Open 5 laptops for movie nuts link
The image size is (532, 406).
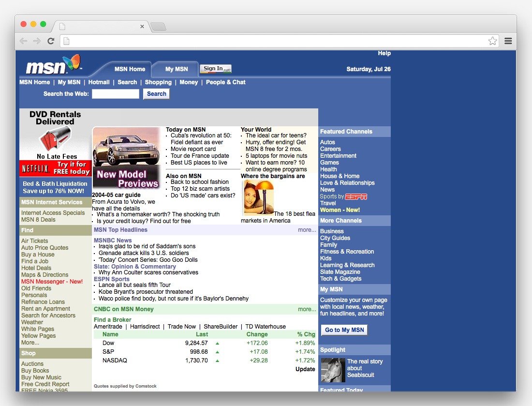point(276,156)
